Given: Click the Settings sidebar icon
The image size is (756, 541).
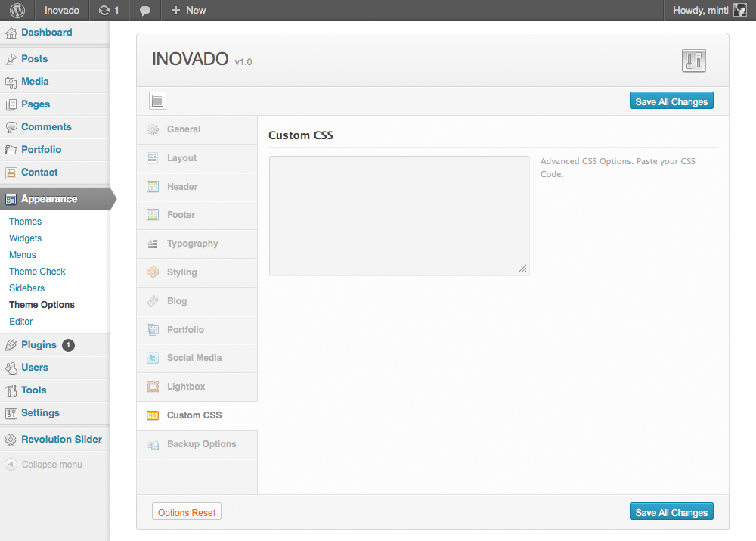Looking at the screenshot, I should (11, 412).
